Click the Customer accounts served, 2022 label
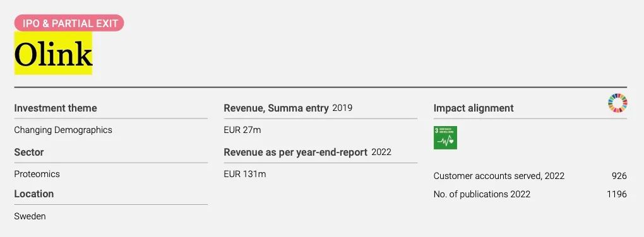Viewport: 644px width, 237px height. click(x=499, y=176)
